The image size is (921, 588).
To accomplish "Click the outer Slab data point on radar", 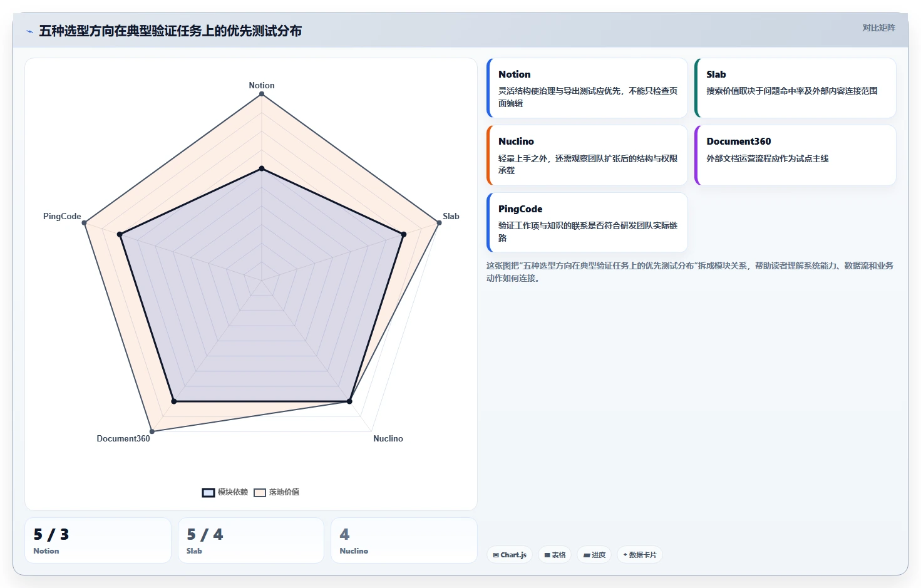I will click(439, 223).
